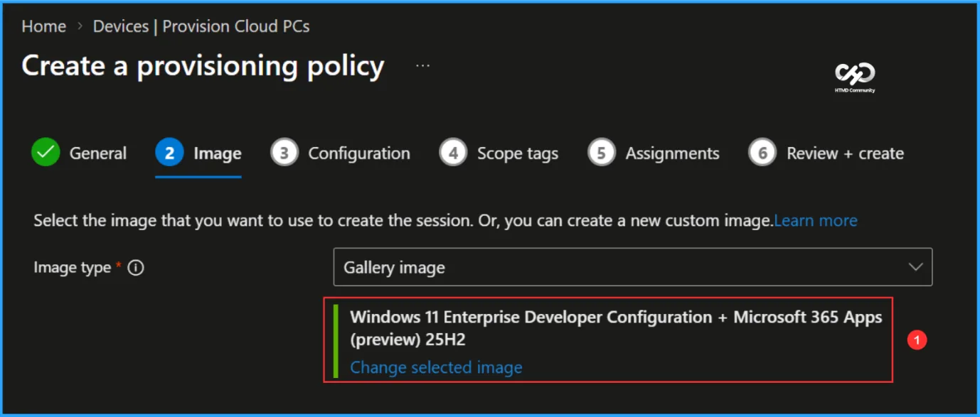The height and width of the screenshot is (417, 980).
Task: Open the Learn more link
Action: (816, 221)
